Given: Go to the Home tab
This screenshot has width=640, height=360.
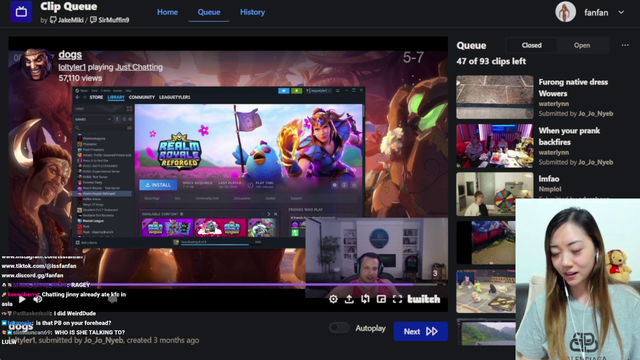Looking at the screenshot, I should 167,12.
